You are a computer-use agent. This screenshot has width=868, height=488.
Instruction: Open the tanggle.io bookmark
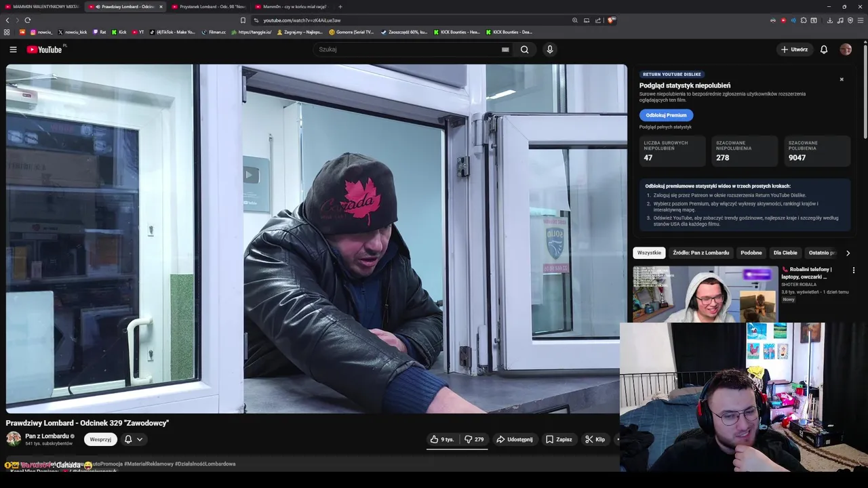pyautogui.click(x=252, y=32)
